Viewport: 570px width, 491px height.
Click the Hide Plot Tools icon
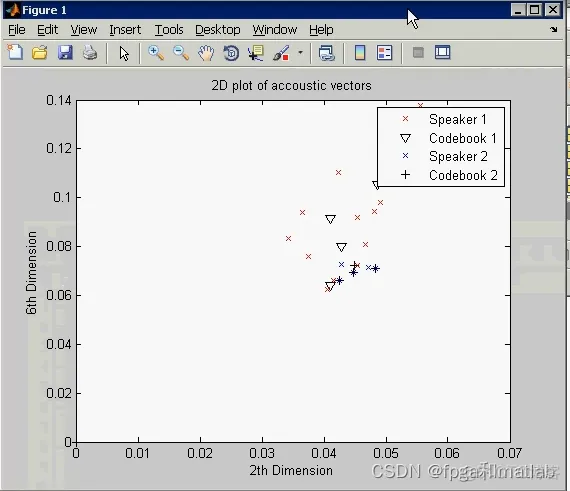(418, 53)
